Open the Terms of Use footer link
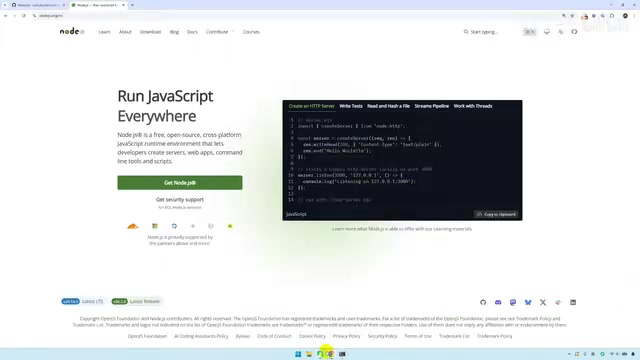The height and width of the screenshot is (360, 640). pos(418,336)
